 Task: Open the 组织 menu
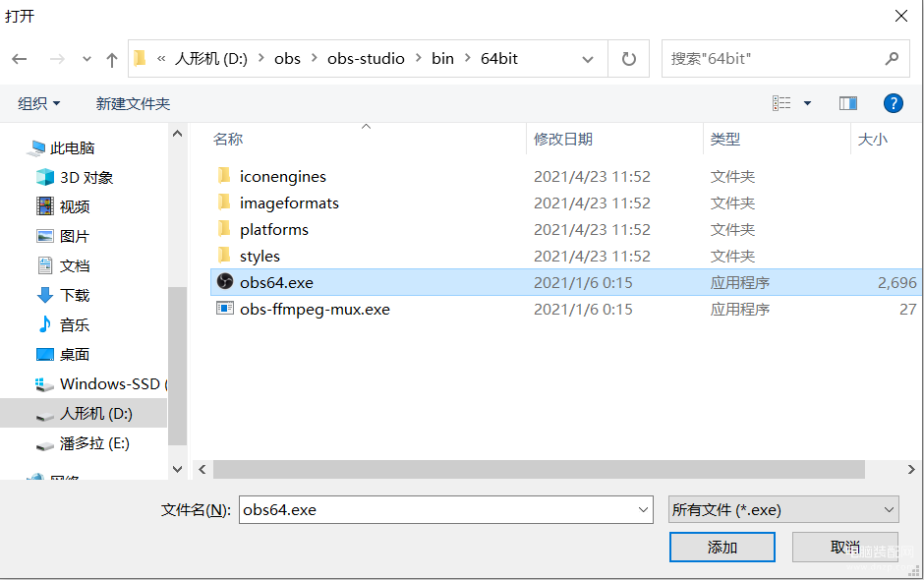39,104
